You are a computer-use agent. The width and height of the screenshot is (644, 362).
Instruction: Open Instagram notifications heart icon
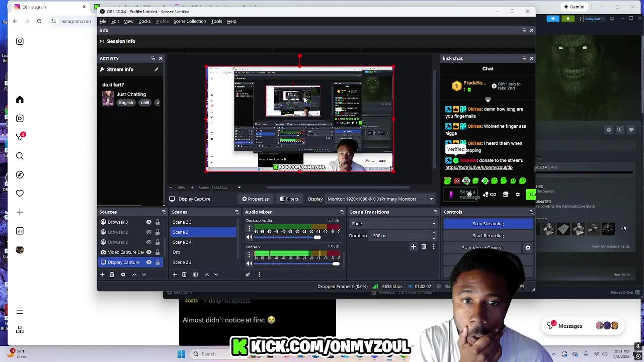click(20, 193)
